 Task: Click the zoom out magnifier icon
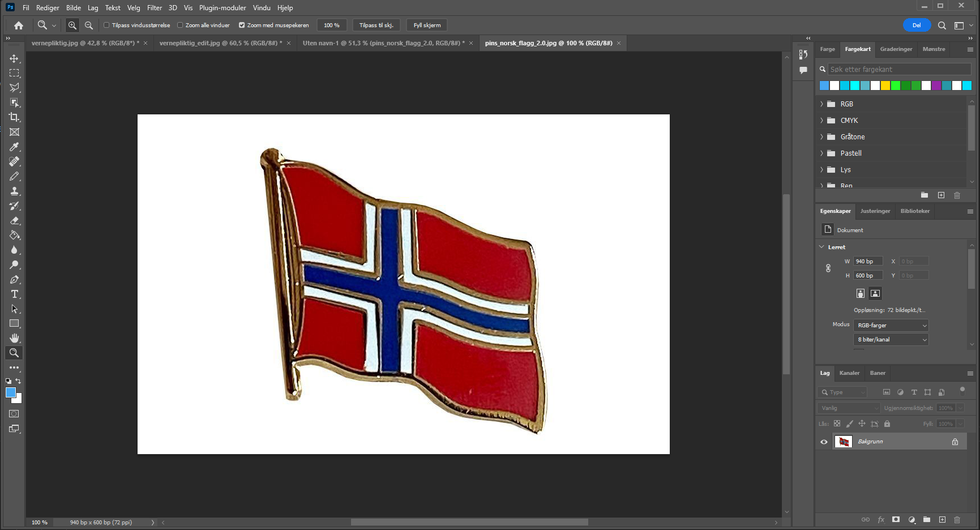[x=89, y=25]
